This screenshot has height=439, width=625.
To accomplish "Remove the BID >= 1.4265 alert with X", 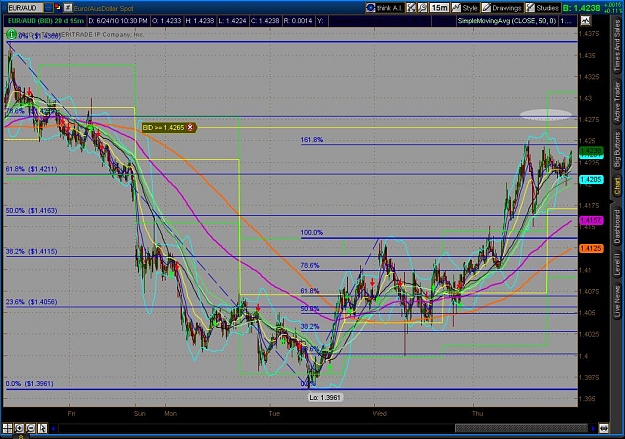I will pos(190,127).
